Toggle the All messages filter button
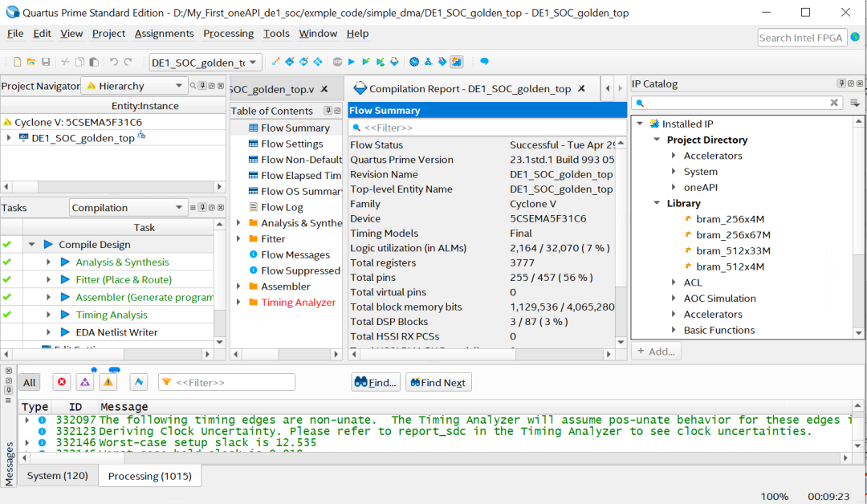The height and width of the screenshot is (504, 867). pyautogui.click(x=30, y=383)
